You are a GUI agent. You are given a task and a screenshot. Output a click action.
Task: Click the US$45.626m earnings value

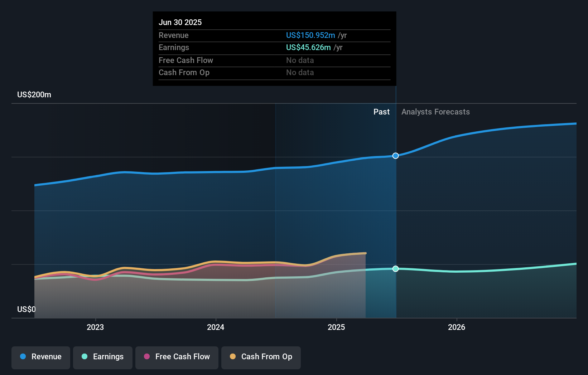[x=308, y=48]
